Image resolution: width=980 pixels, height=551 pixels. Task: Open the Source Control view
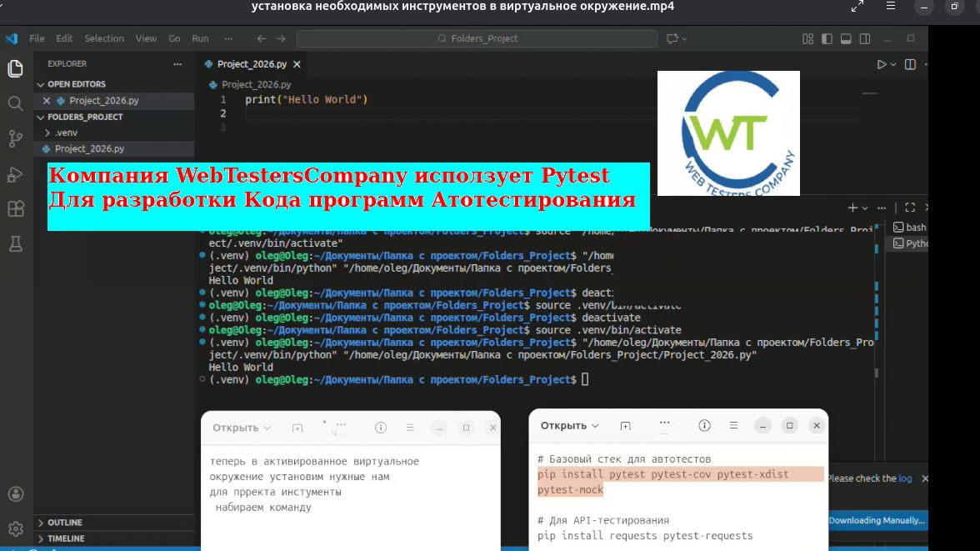click(16, 138)
